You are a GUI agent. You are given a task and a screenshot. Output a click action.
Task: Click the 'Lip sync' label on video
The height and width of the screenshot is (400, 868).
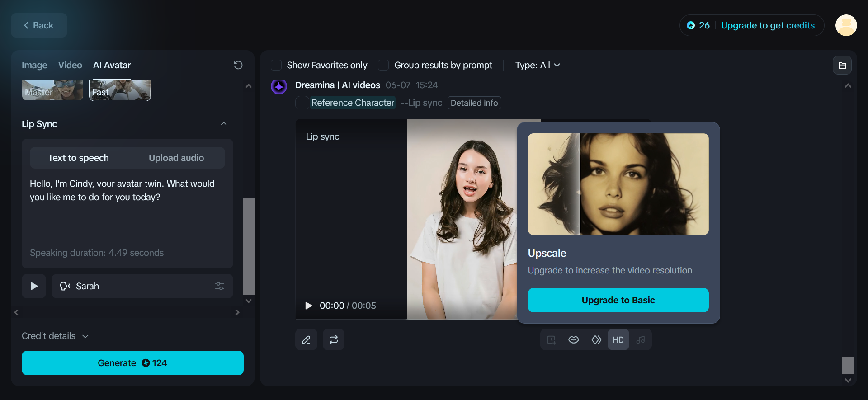coord(322,136)
